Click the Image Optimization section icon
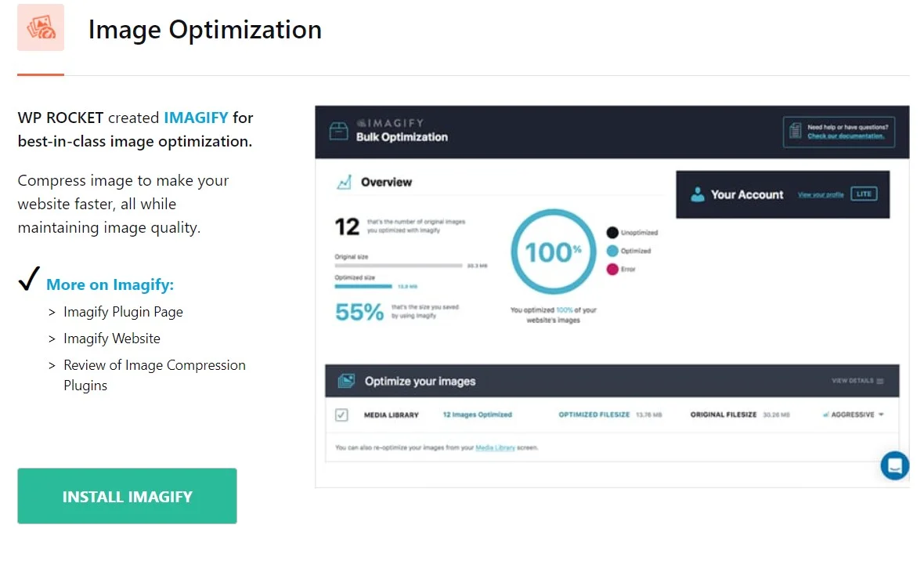 41,27
